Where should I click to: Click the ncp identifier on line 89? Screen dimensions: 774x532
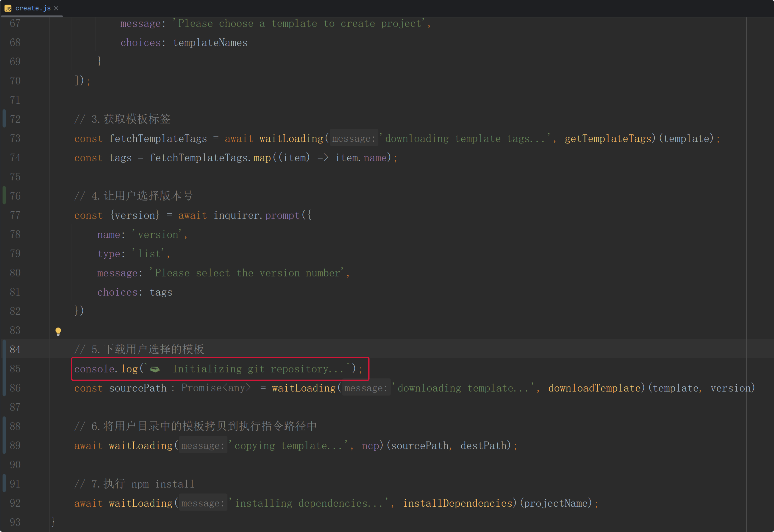pos(370,446)
